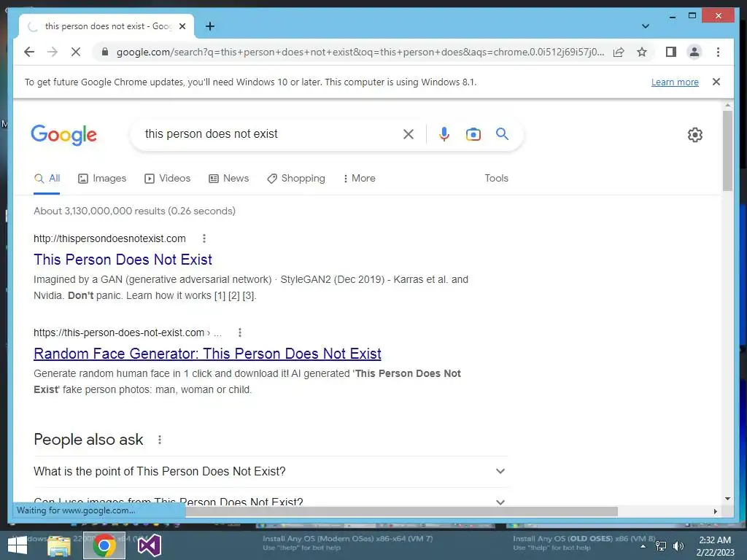Click the horizontal scrollbar thumb
The height and width of the screenshot is (560, 747).
point(401,511)
